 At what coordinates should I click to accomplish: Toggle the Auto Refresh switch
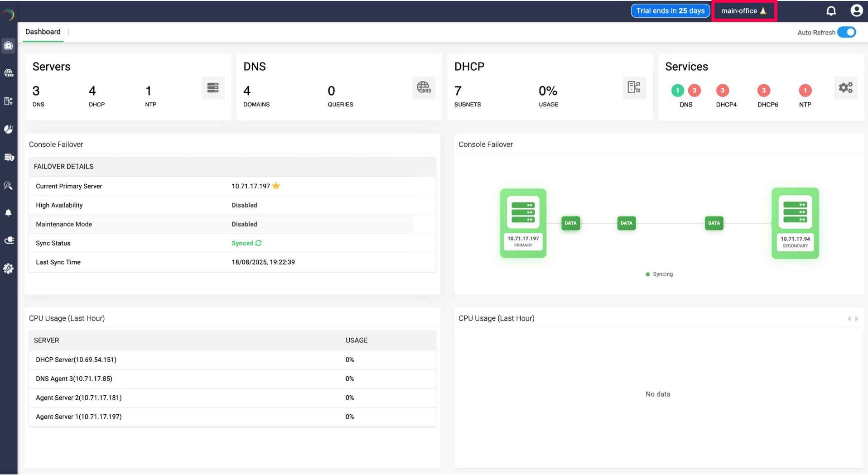[x=846, y=32]
